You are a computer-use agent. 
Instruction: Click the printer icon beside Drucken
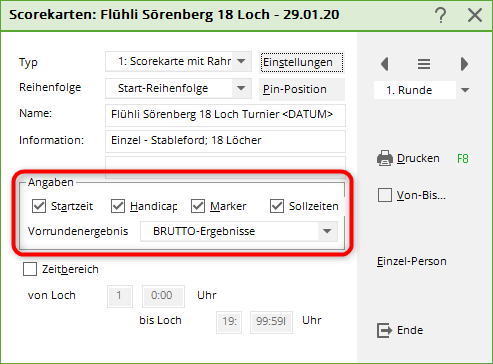coord(385,158)
